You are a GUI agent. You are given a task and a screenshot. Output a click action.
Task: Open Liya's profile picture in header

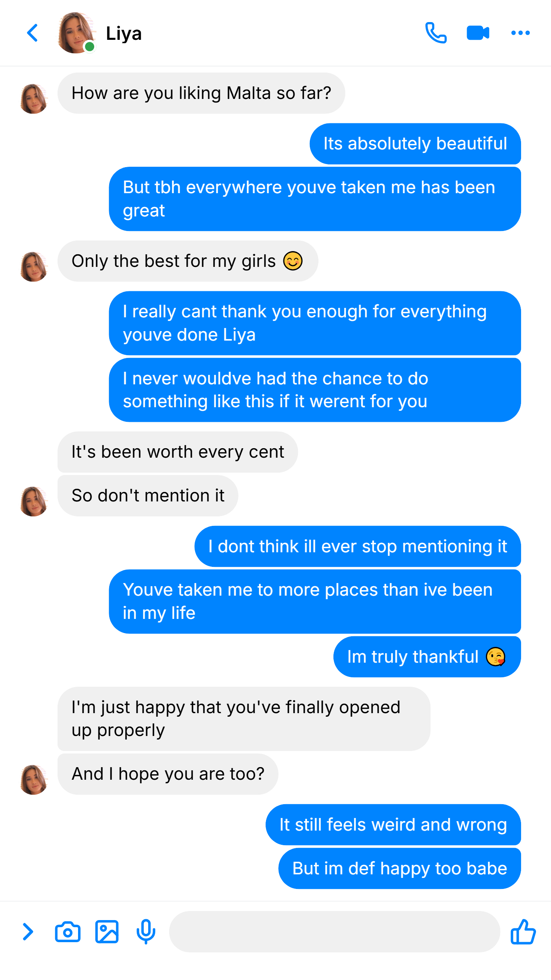coord(76,33)
